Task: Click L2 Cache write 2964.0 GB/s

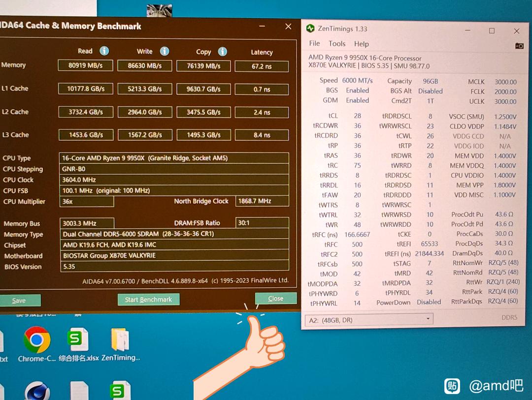Action: [145, 112]
